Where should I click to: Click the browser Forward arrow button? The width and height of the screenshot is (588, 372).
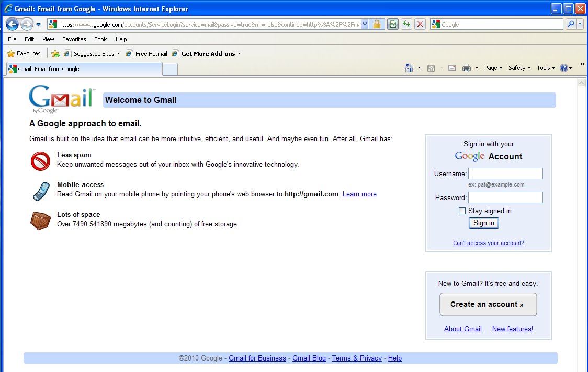pyautogui.click(x=27, y=25)
